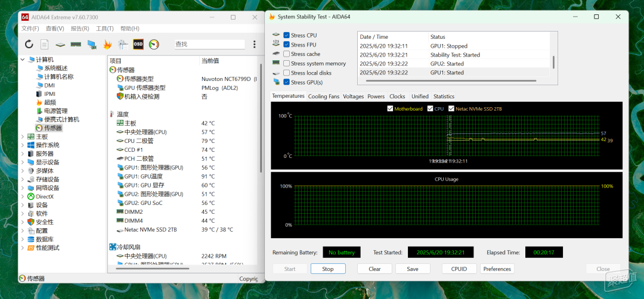
Task: Click flame logo in System Stability Test title
Action: 271,17
